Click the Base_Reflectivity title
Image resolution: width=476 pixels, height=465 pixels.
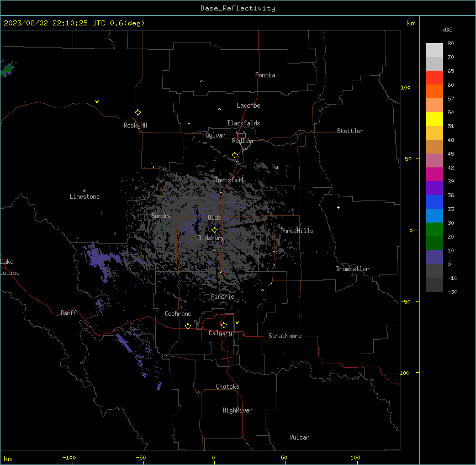pyautogui.click(x=238, y=8)
